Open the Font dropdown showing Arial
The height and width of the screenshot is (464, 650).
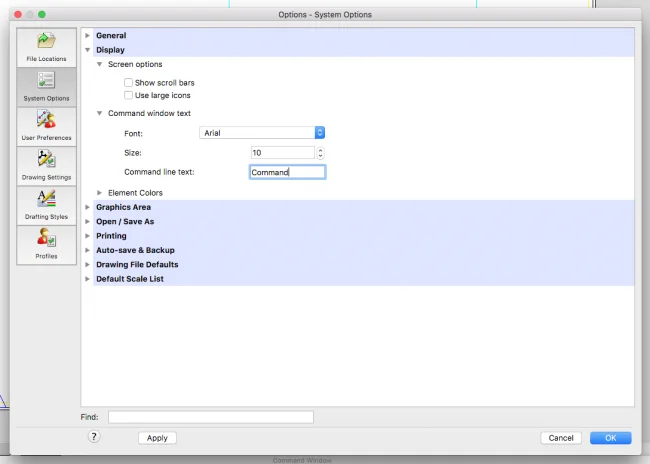262,132
